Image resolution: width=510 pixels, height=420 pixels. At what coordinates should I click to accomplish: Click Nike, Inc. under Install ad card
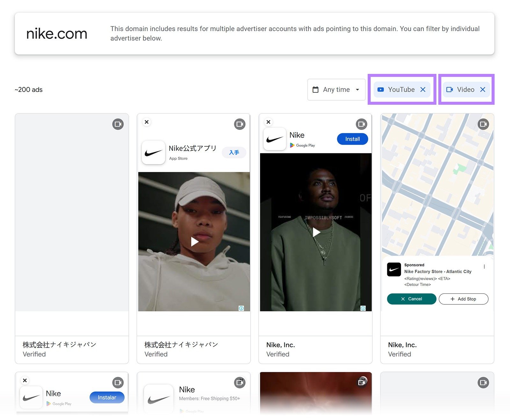(280, 345)
